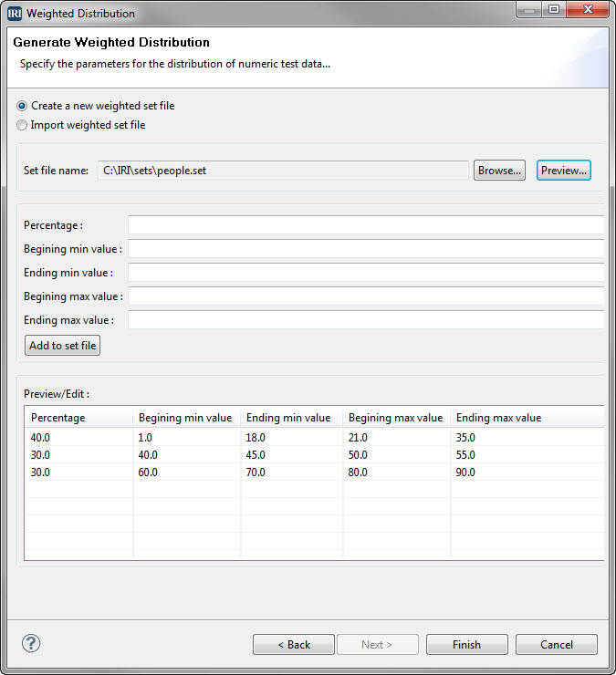Image resolution: width=616 pixels, height=675 pixels.
Task: Click Browse to choose set file
Action: point(499,171)
